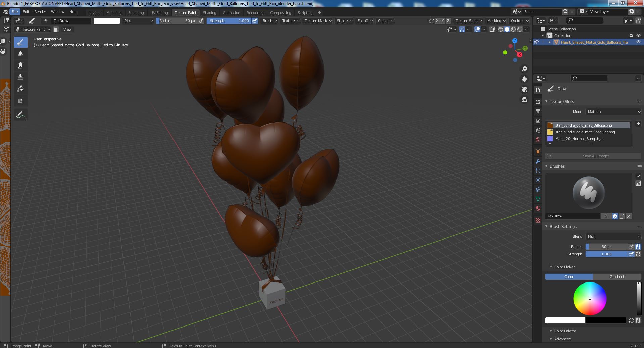Screen dimensions: 644x348
Task: Click the Save All Images button
Action: coord(593,156)
